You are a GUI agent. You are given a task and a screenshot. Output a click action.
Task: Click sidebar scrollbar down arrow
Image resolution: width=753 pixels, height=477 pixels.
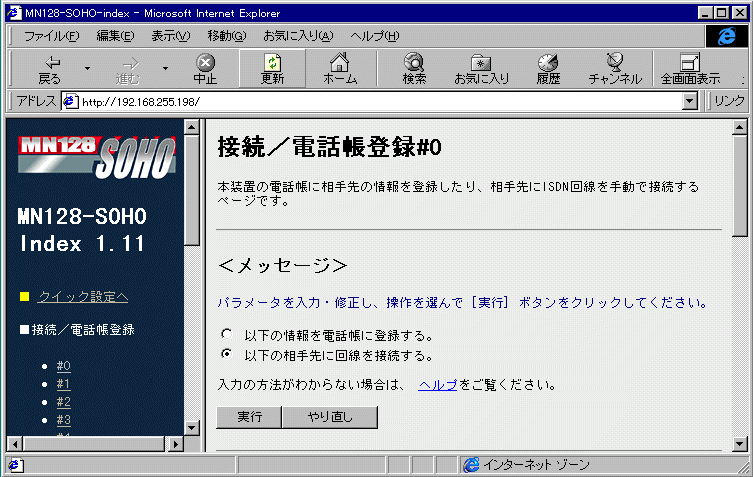(192, 428)
